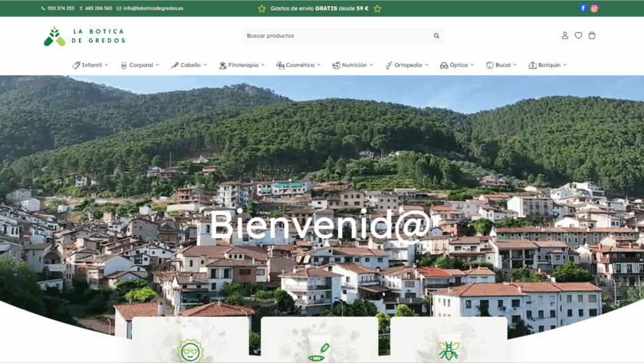Expand the Botiquín dropdown chevron

coord(565,65)
